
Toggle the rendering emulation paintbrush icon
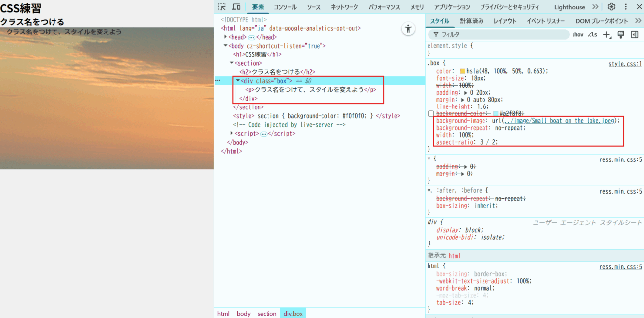tap(620, 35)
